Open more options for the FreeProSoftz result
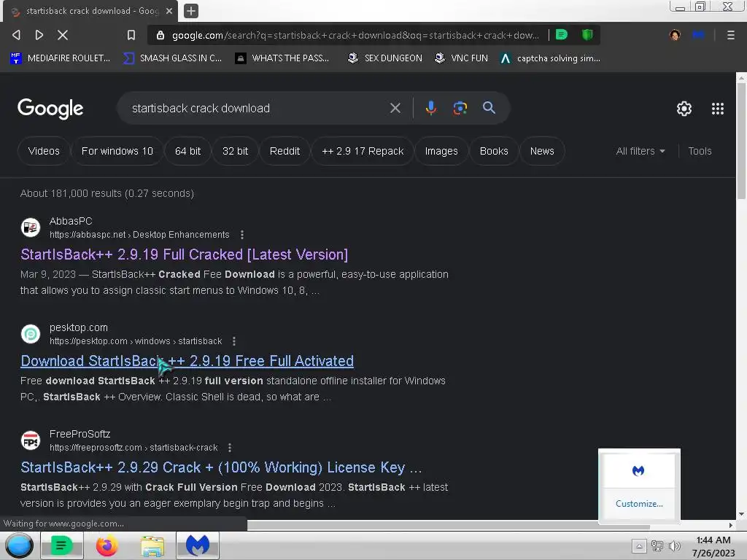The image size is (747, 560). coord(230,448)
